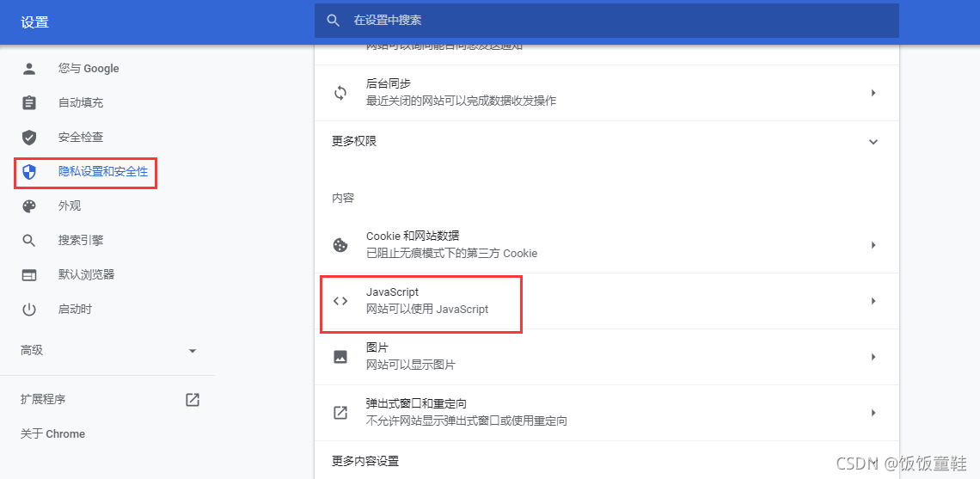Click the 在设置中搜索 search field
This screenshot has width=980, height=479.
tap(606, 21)
